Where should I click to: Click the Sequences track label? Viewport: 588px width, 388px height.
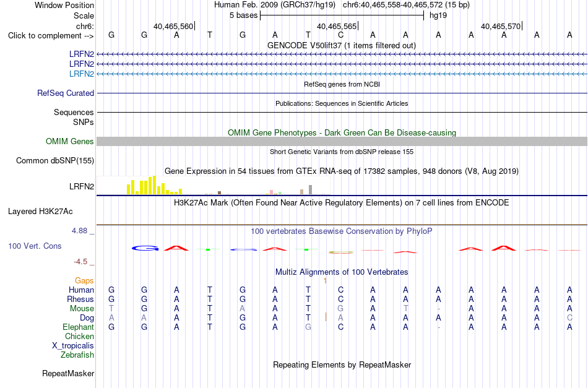74,112
